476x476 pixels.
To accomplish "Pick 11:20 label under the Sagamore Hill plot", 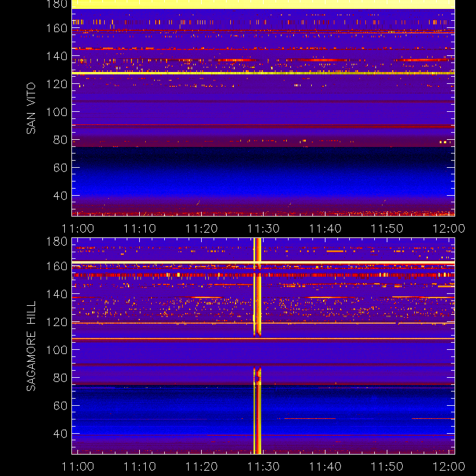I will (202, 466).
